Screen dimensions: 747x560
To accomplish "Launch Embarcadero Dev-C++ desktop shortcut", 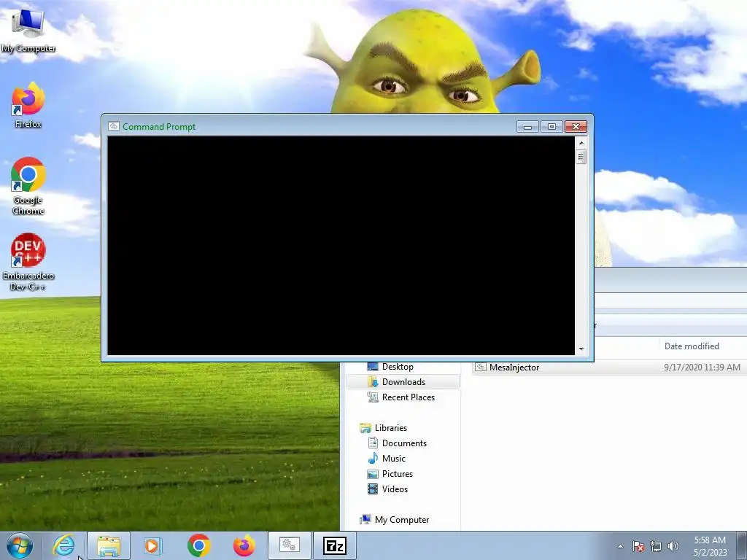I will coord(28,262).
